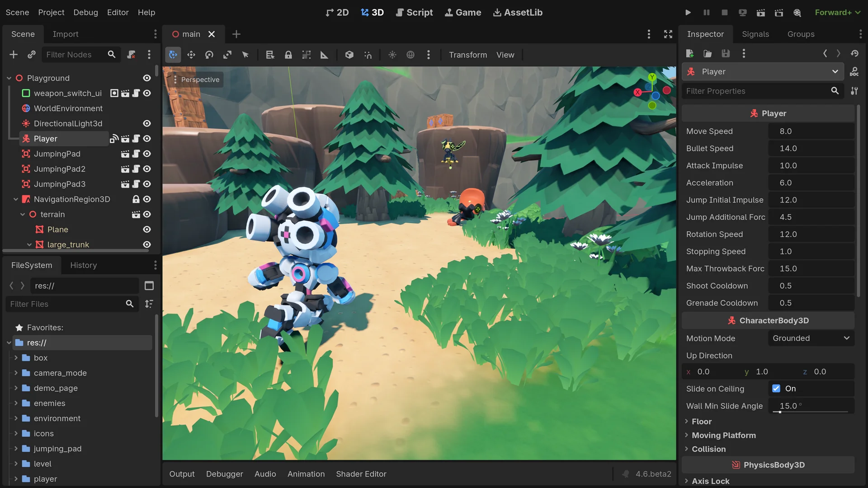Image resolution: width=868 pixels, height=488 pixels.
Task: Toggle visibility of the Plane node
Action: (x=147, y=230)
